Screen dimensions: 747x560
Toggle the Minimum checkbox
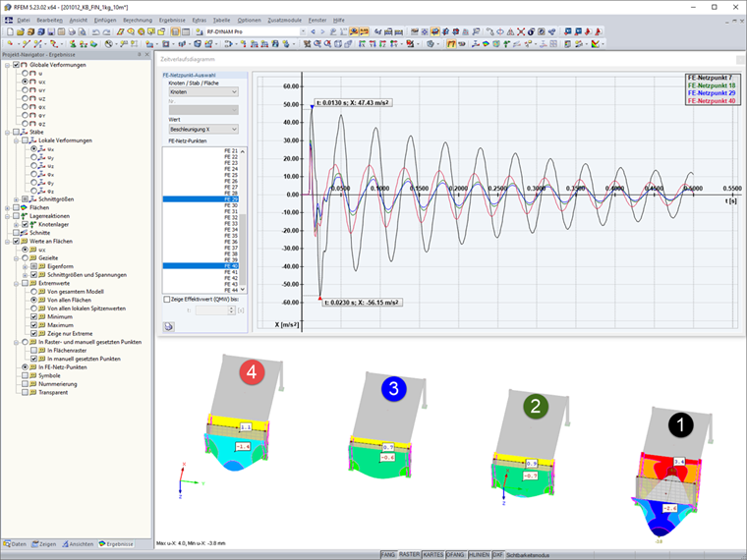point(33,316)
